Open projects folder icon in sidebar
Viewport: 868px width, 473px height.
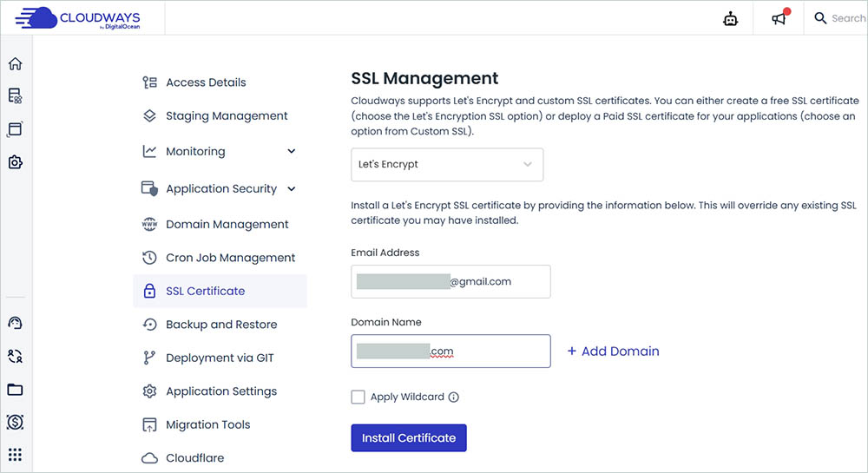(16, 390)
